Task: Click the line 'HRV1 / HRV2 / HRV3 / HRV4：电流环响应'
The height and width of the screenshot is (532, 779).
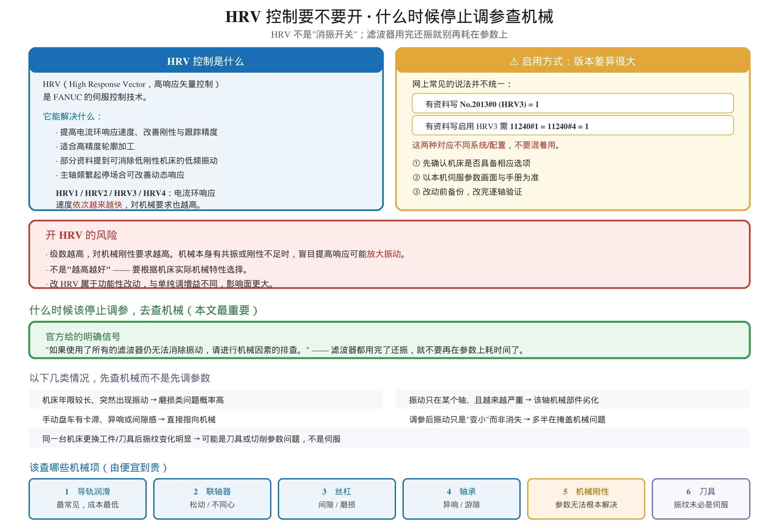Action: coord(135,193)
